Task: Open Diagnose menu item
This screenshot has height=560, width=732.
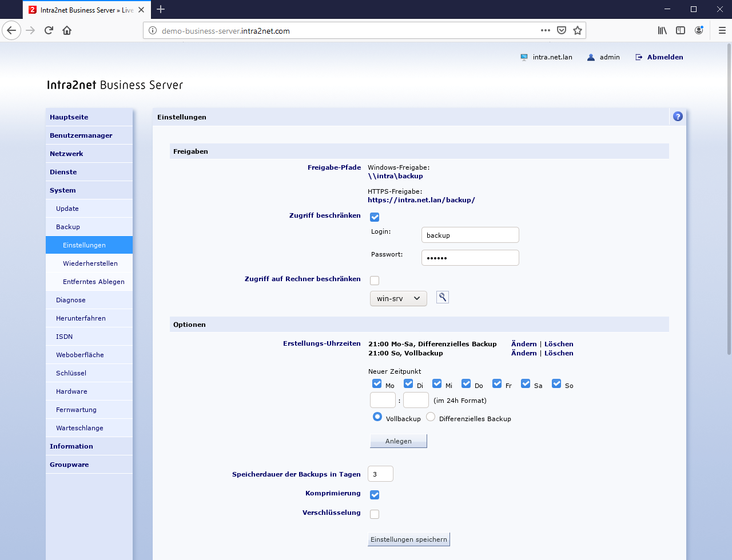Action: coord(89,300)
